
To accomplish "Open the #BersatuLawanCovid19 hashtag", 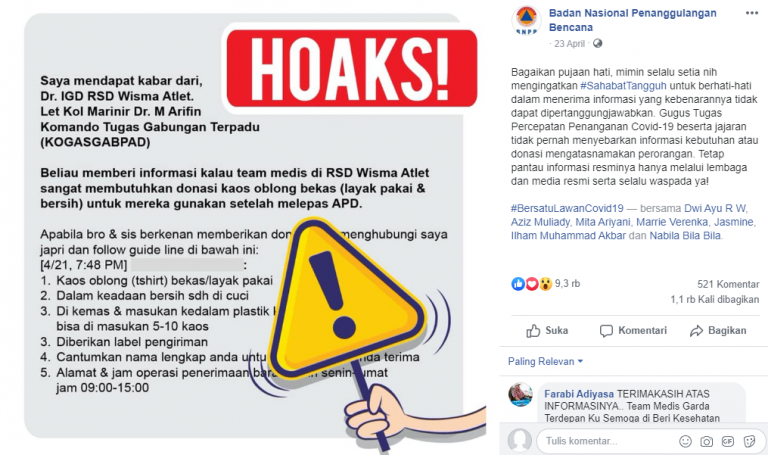I will [x=567, y=208].
